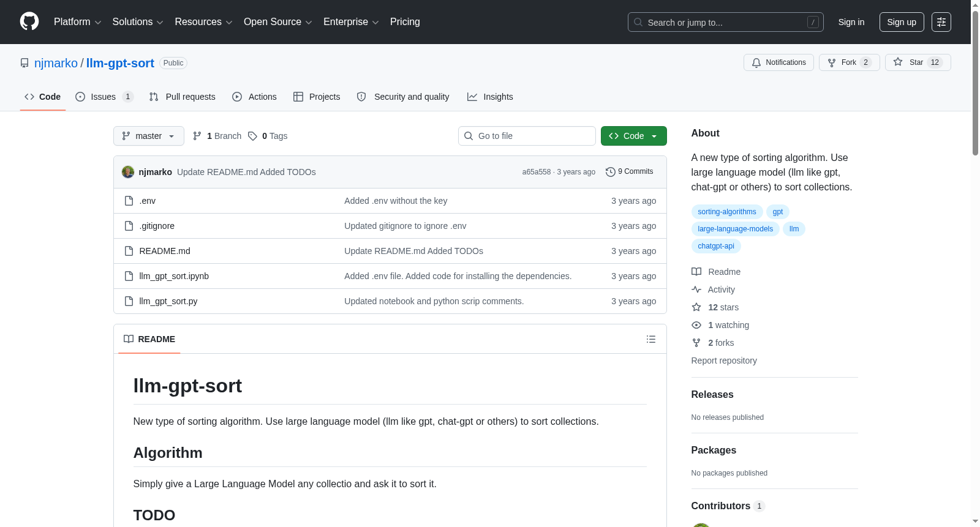Screen dimensions: 980x527
Task: Click the repository book icon beside njmarko
Action: pyautogui.click(x=24, y=63)
